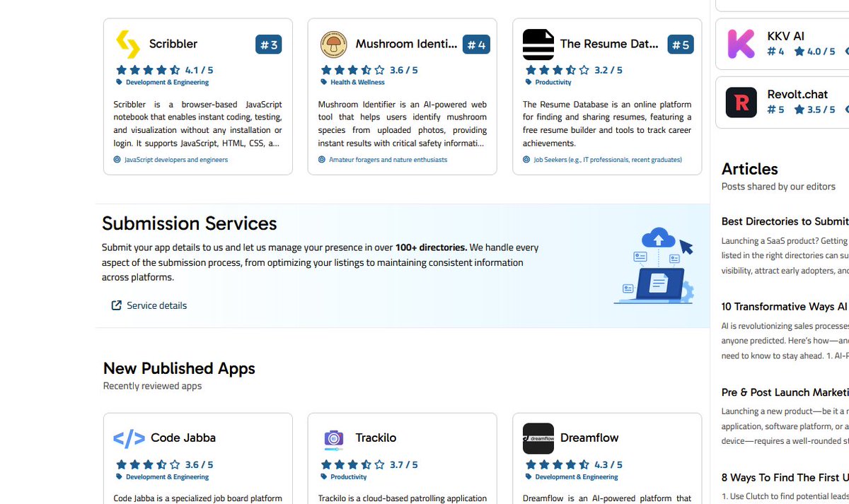Click the Revolt.chat 3.5 / 5 rating
Viewport: 849px width, 504px height.
click(814, 110)
